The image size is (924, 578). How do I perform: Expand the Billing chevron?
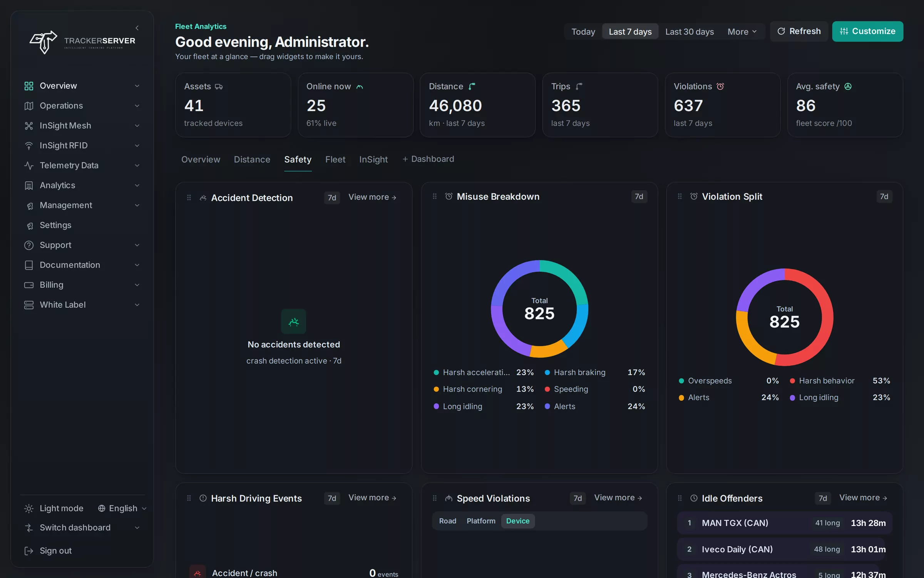137,285
